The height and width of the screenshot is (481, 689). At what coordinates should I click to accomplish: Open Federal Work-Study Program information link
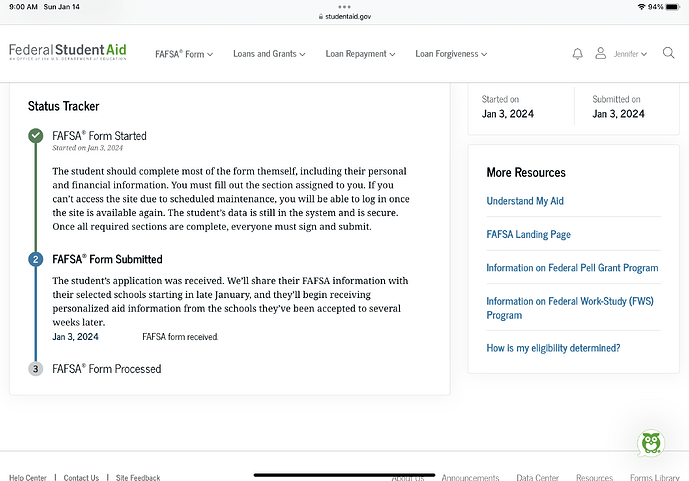(570, 308)
